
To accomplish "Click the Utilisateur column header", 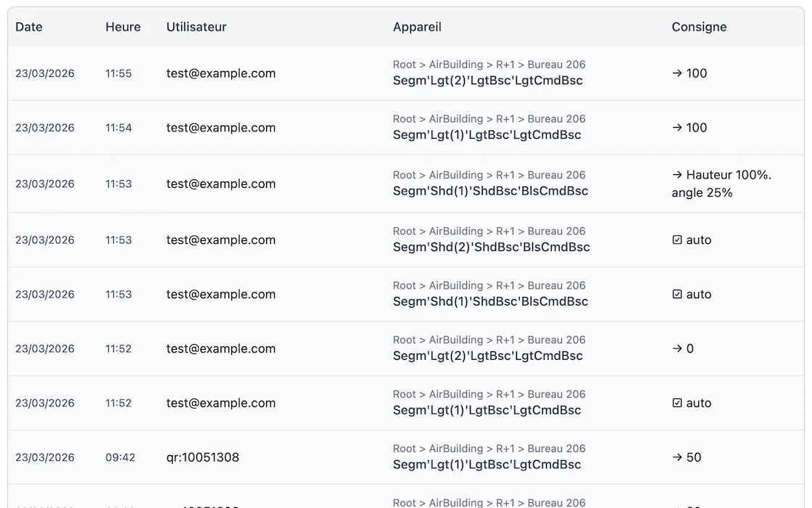I will pos(196,27).
